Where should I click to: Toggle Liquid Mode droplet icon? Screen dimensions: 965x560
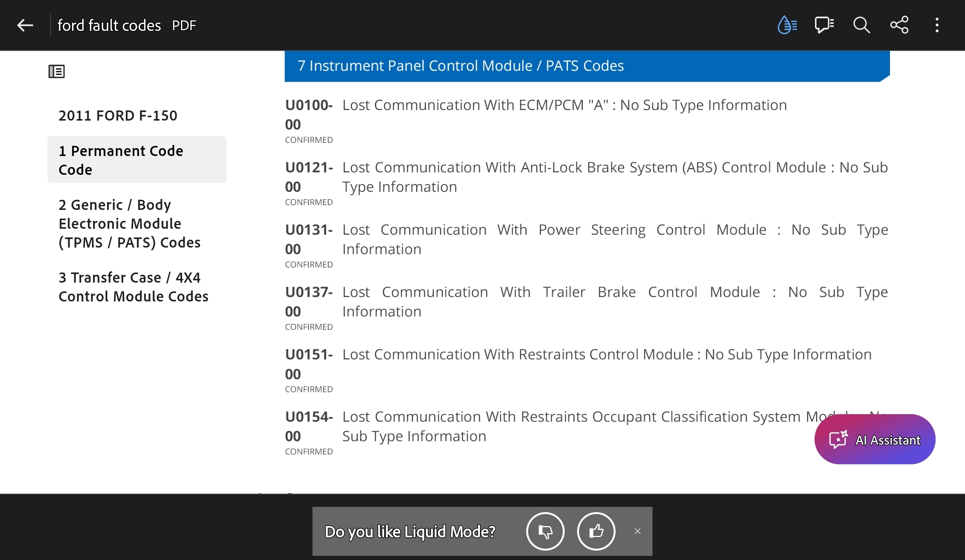coord(787,25)
